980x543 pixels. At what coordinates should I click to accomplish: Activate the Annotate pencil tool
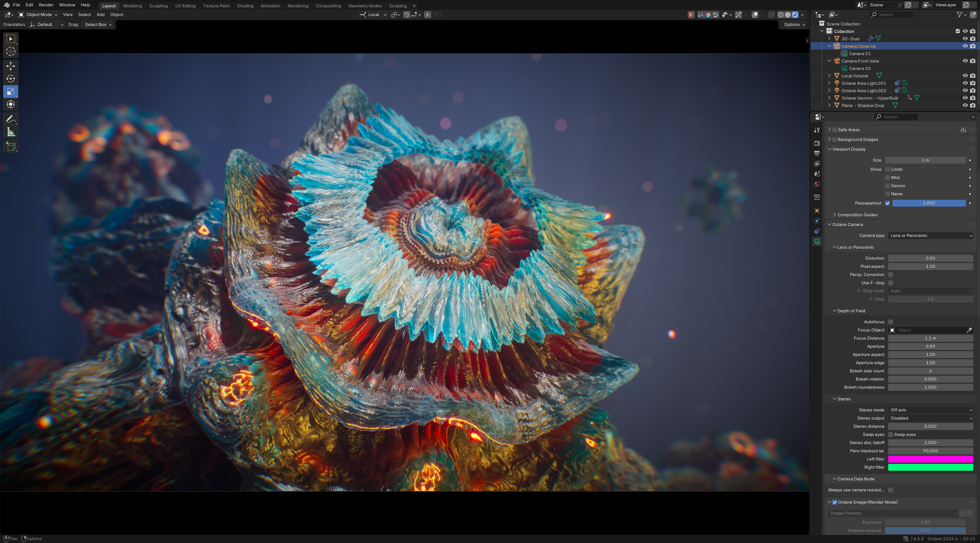11,119
